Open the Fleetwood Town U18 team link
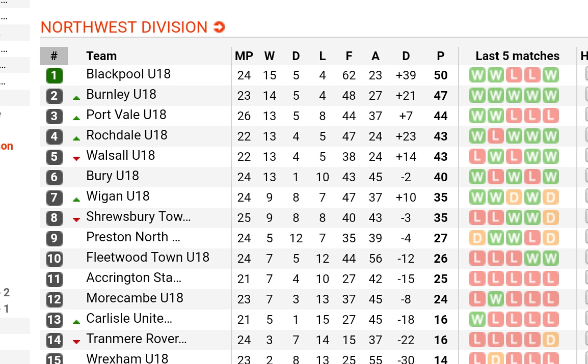This screenshot has width=588, height=364. point(148,257)
